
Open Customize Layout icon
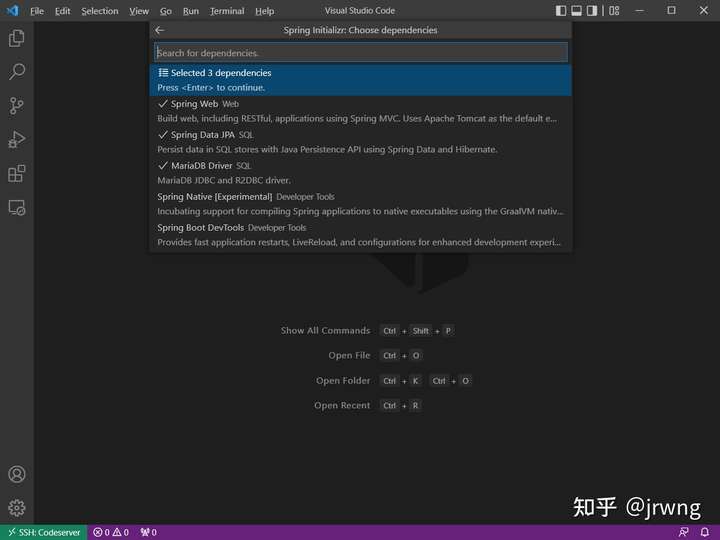tap(614, 11)
